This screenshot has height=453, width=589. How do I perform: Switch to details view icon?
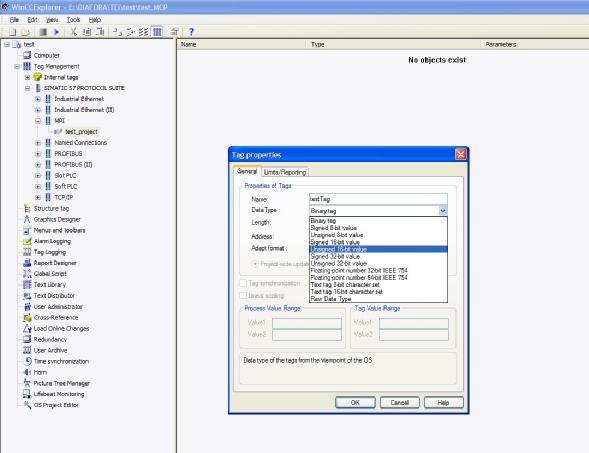pyautogui.click(x=157, y=32)
